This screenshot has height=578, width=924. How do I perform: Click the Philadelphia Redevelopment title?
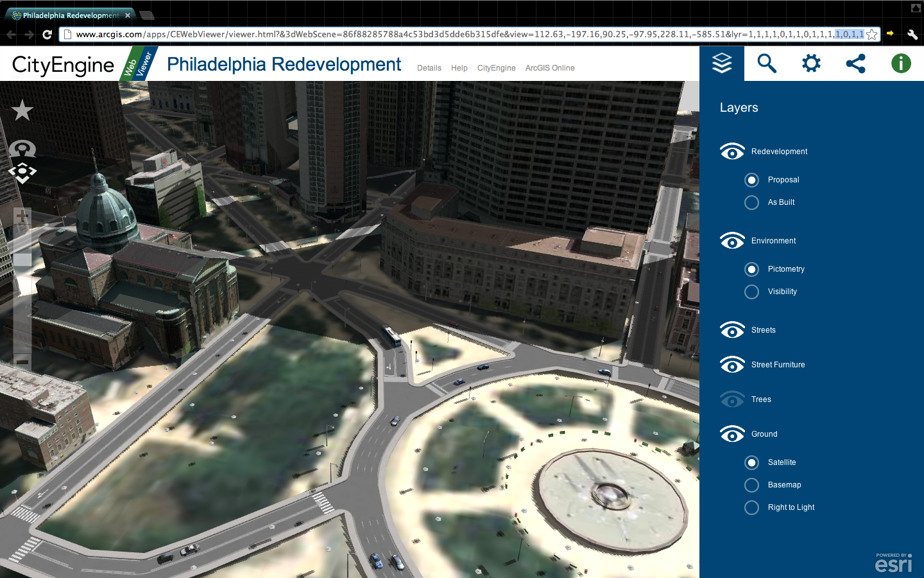pos(284,64)
